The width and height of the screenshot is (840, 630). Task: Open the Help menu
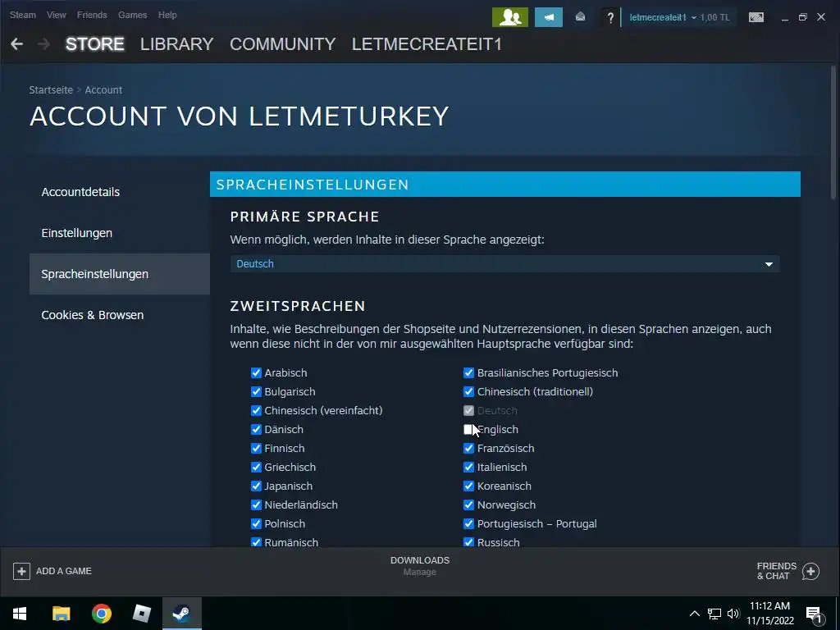tap(167, 15)
